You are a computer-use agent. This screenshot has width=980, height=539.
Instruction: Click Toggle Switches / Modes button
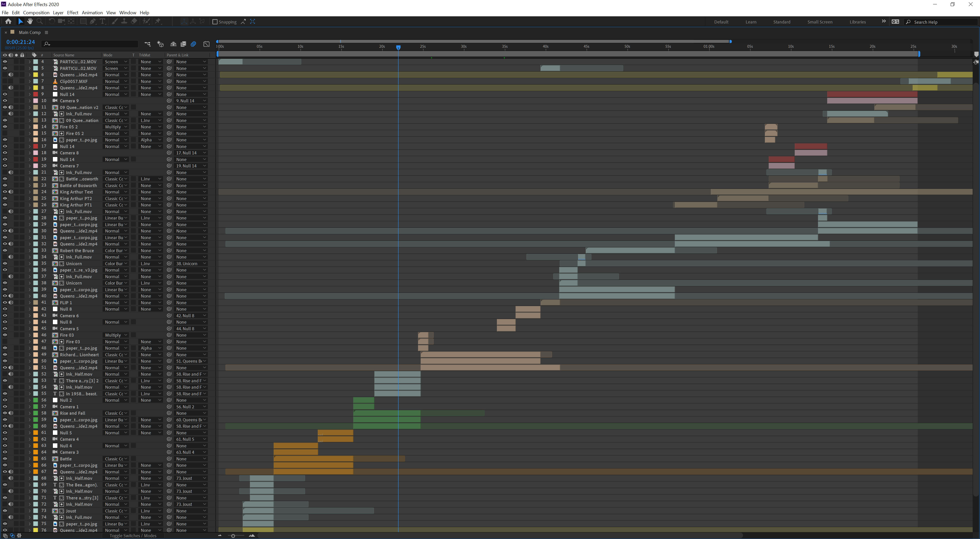point(133,536)
